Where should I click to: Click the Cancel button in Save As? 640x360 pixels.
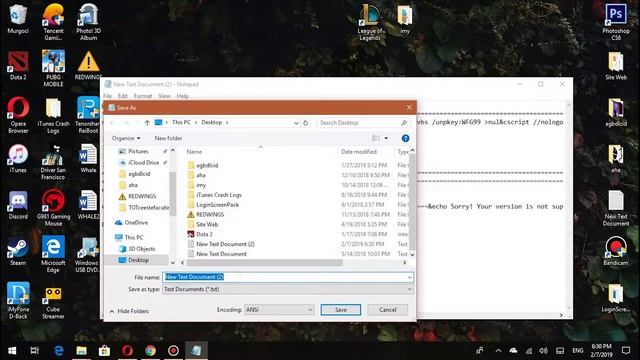click(x=387, y=310)
